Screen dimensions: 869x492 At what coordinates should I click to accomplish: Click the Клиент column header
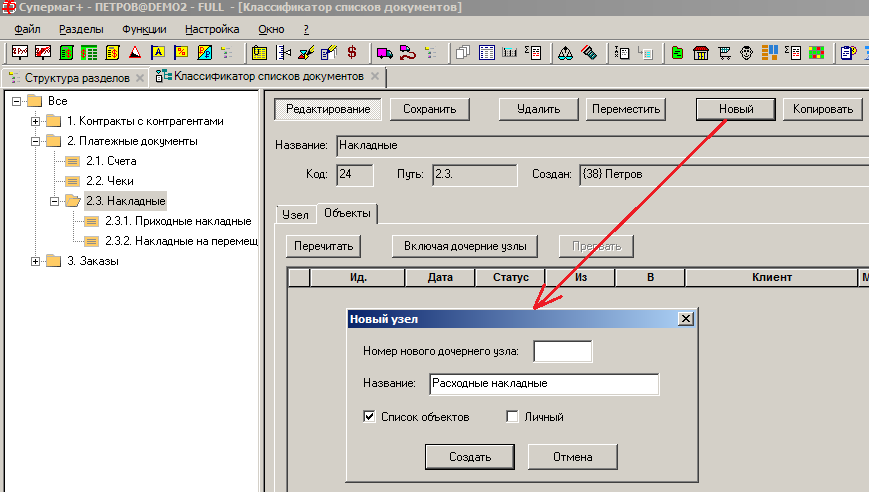pos(771,277)
